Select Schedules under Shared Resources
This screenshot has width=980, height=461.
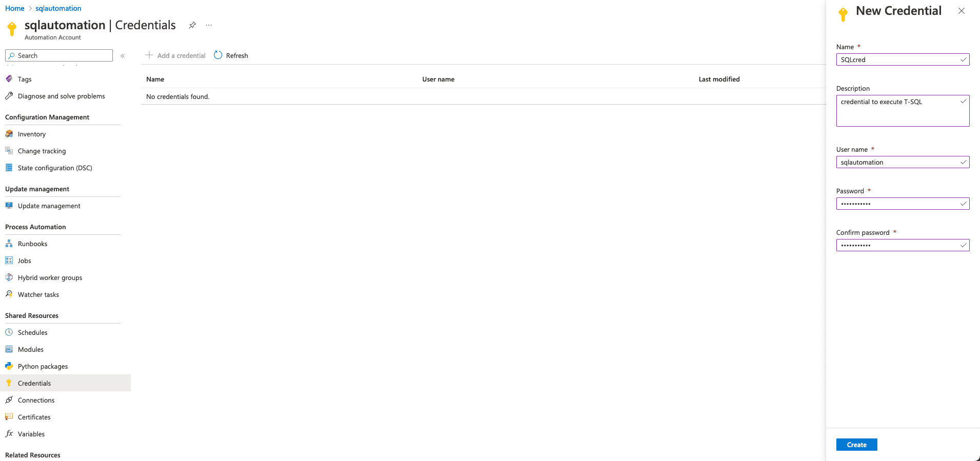click(x=32, y=333)
